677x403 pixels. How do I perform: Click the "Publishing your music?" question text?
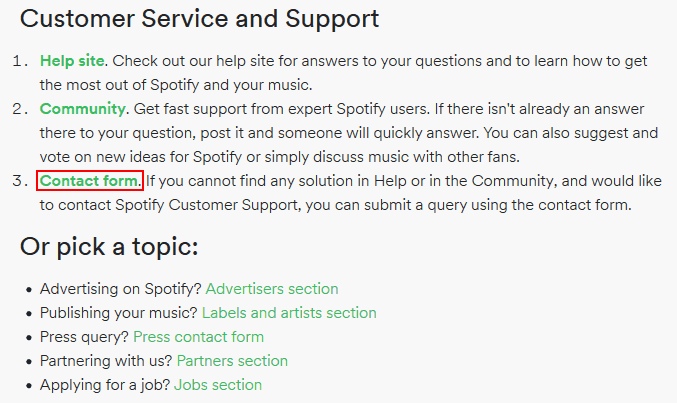[x=118, y=313]
